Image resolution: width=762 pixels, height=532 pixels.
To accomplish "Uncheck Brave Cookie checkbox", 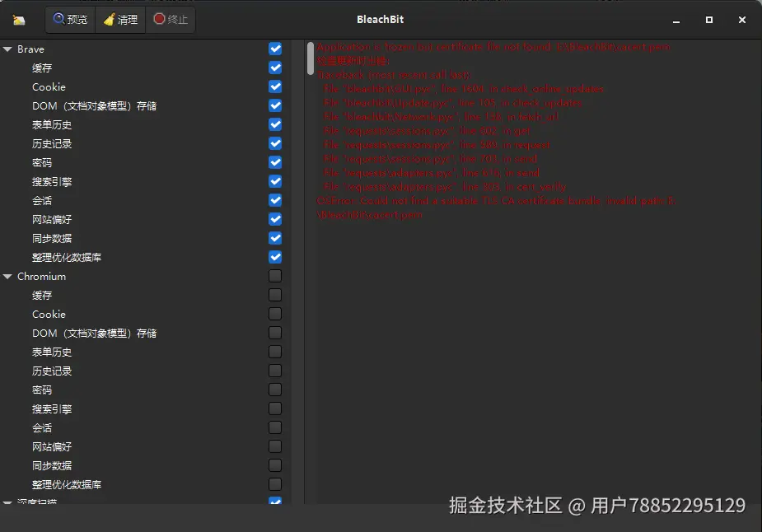I will coord(275,86).
